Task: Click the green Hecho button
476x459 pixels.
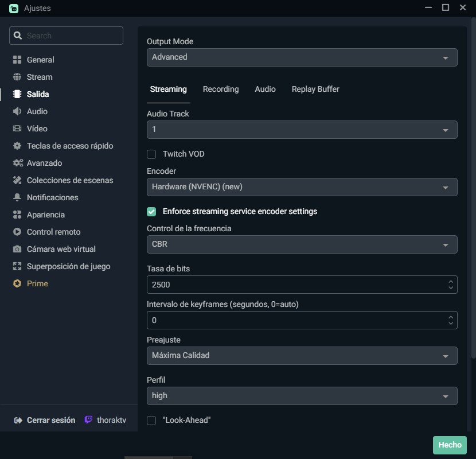Action: [450, 445]
